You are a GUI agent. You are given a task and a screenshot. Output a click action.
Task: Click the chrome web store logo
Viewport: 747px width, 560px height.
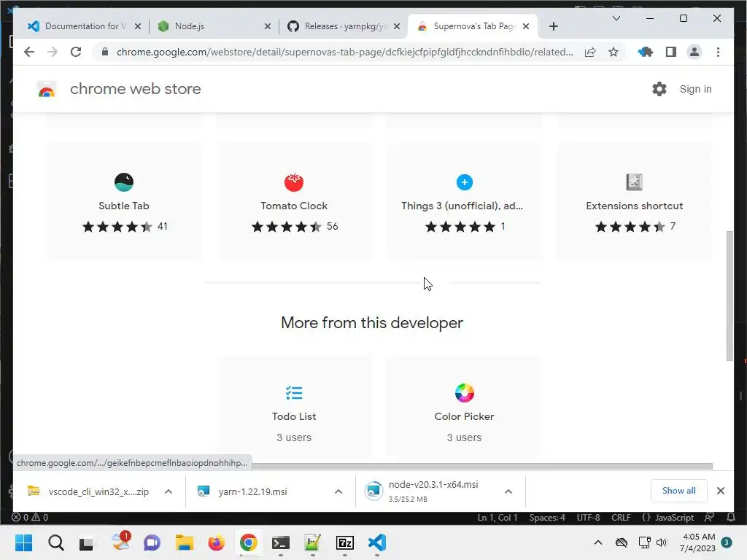pos(47,90)
